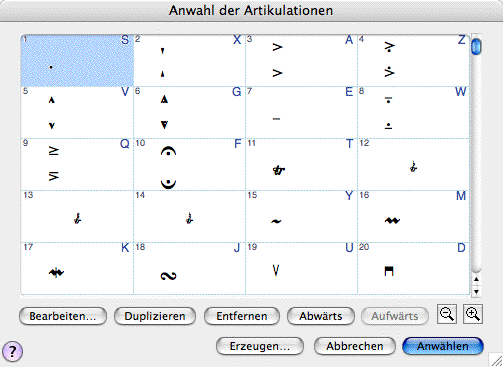Click the zoom out magnifier icon
Viewport: 503px width, 367px height.
coord(447,314)
